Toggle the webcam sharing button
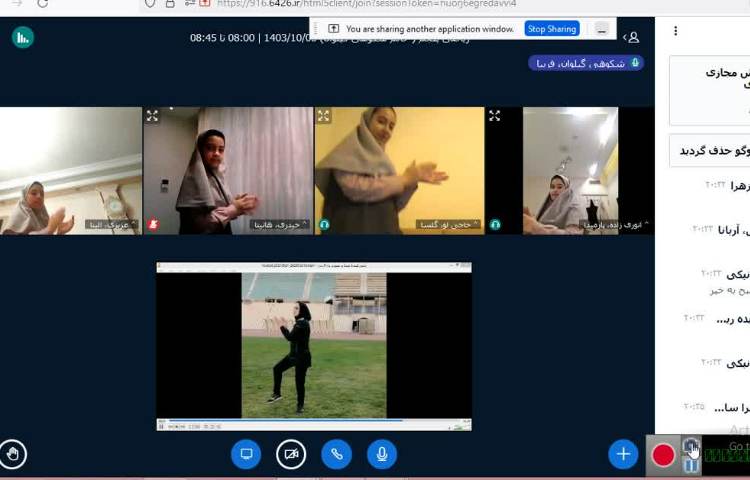Screen dimensions: 750x480 point(291,454)
